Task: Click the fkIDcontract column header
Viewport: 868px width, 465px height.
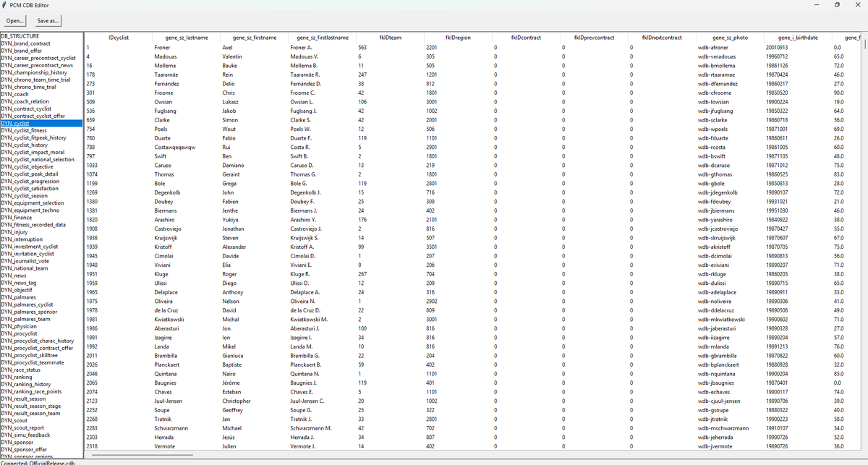Action: (526, 37)
